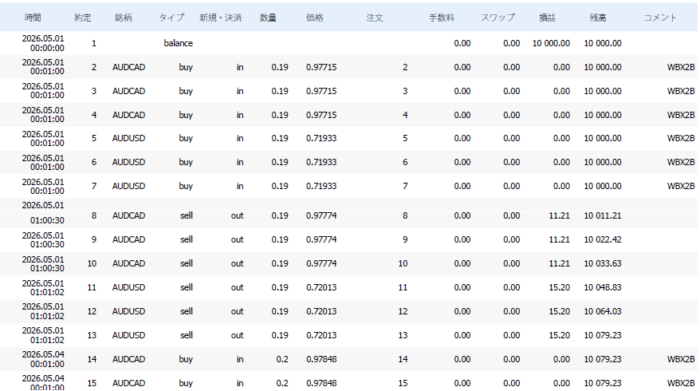Click price 0.97848 in deal 14 row
The height and width of the screenshot is (391, 700).
click(x=321, y=359)
